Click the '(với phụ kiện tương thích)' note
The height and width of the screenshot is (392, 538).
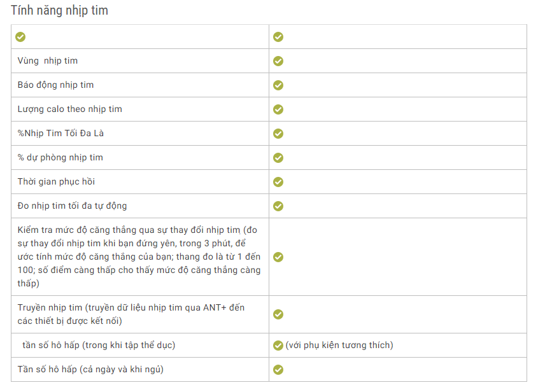(x=339, y=345)
